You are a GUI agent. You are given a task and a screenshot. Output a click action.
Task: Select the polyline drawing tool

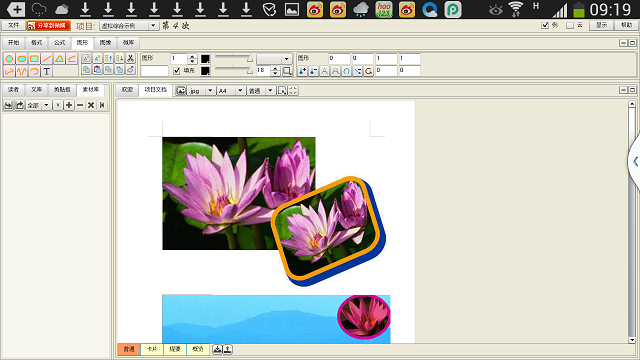9,71
